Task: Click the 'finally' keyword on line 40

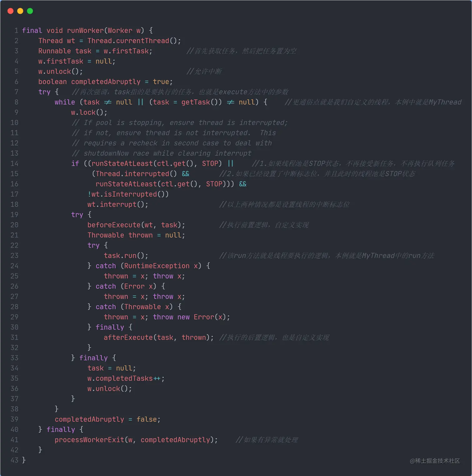Action: (61, 429)
